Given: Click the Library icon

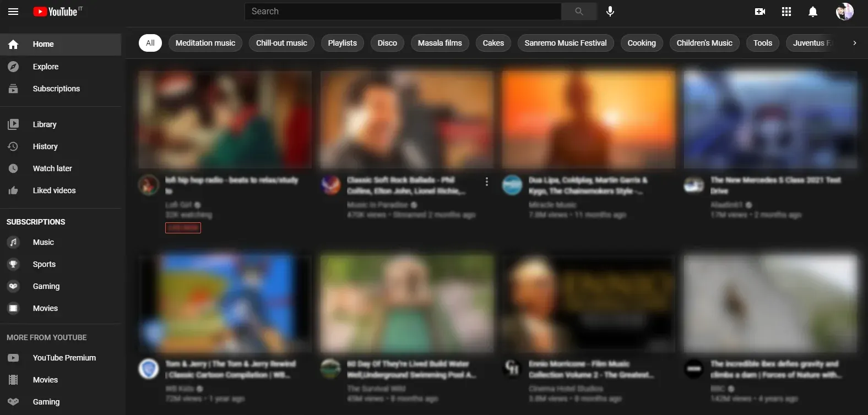Looking at the screenshot, I should point(13,124).
